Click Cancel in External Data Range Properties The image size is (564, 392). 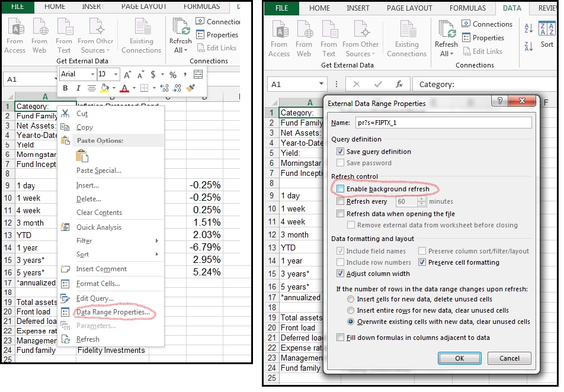(509, 358)
